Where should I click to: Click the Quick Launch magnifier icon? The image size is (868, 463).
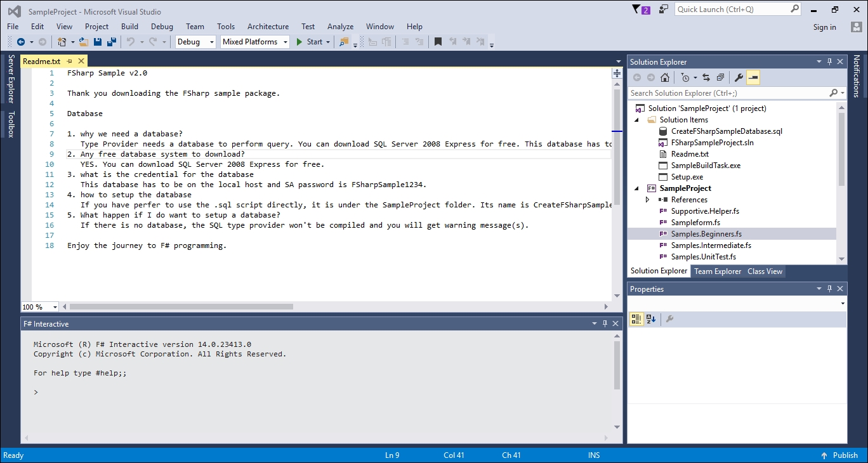(795, 9)
